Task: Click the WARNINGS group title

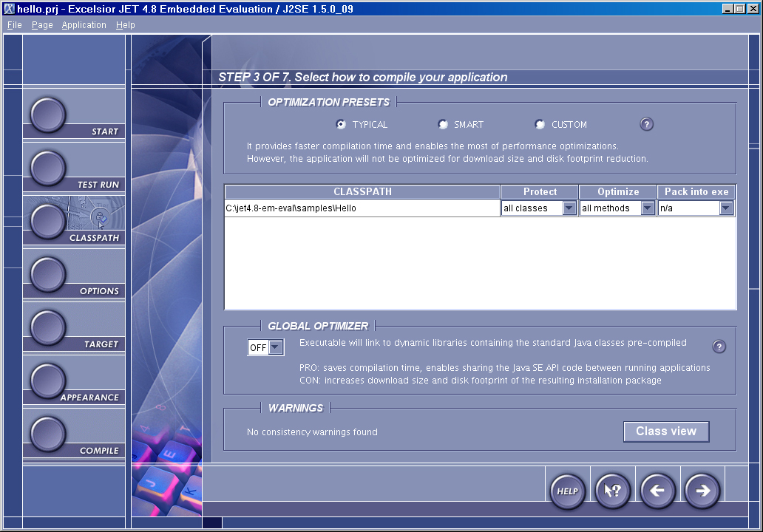Action: [296, 408]
